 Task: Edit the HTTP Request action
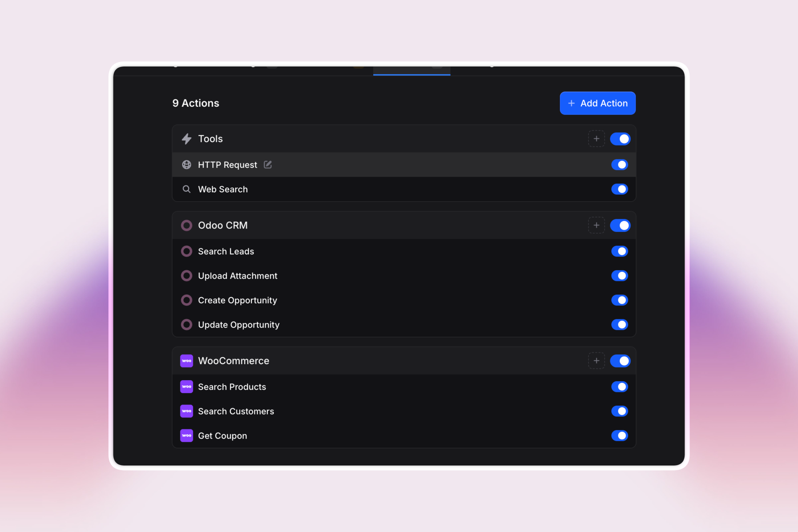(x=268, y=165)
